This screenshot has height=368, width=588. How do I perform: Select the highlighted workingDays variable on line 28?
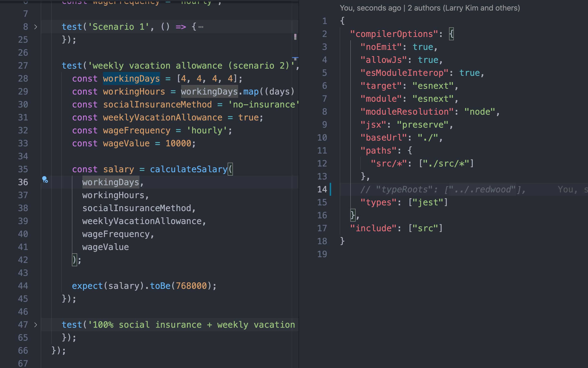(x=131, y=78)
